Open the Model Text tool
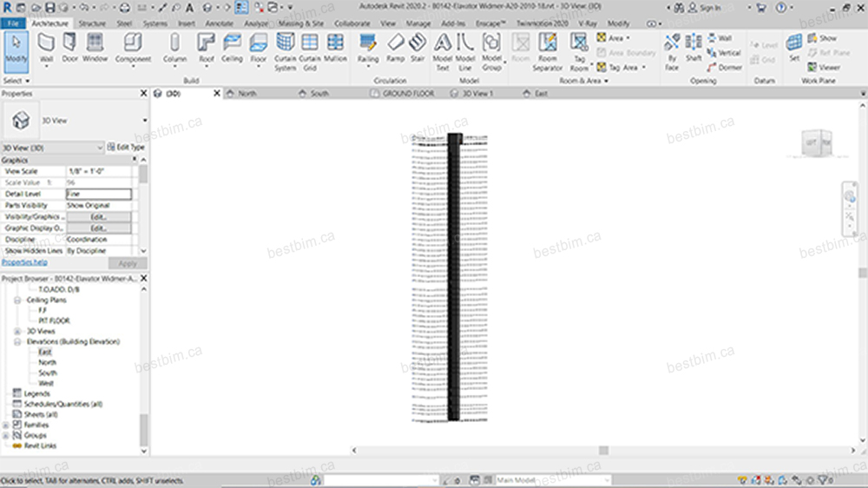Viewport: 868px width, 488px height. point(443,50)
